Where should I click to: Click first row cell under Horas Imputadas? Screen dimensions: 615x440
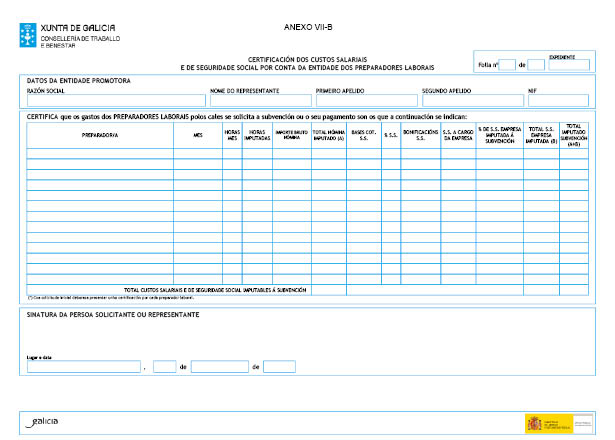click(x=256, y=154)
